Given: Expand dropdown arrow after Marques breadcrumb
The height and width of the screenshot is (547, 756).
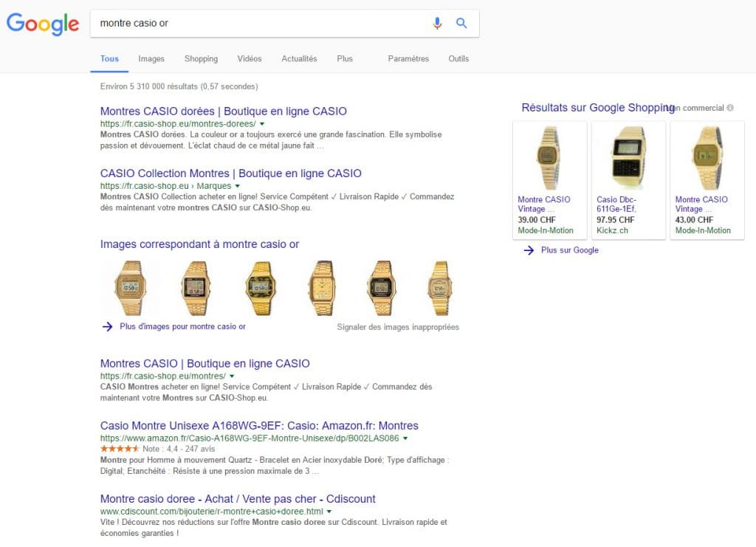Looking at the screenshot, I should [x=237, y=186].
